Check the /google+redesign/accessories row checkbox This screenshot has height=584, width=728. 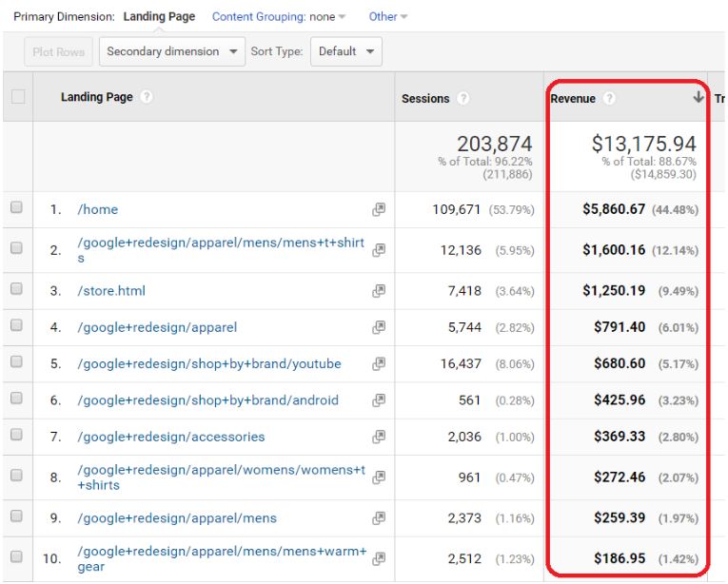click(16, 434)
